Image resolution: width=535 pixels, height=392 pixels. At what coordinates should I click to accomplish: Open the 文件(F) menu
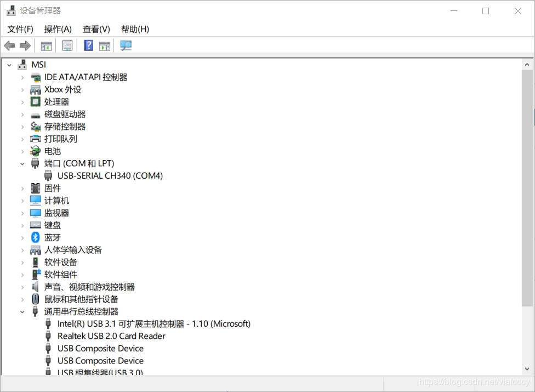point(20,30)
